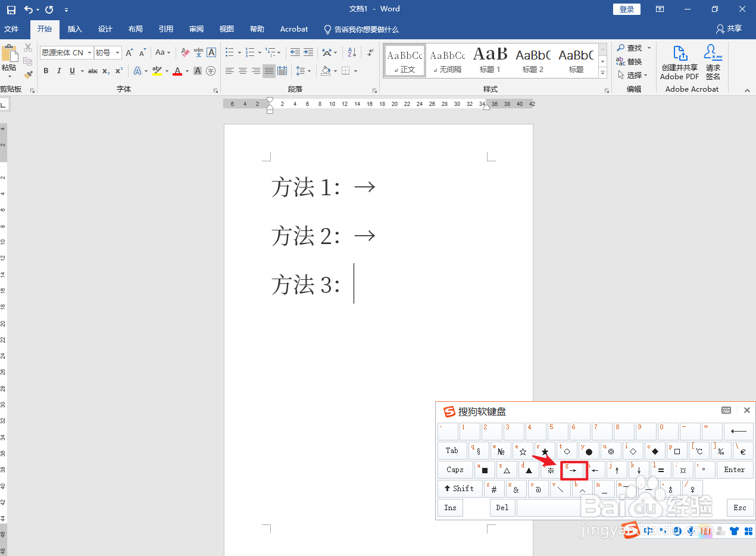Click 创建并共享 Adobe PDF button
Image resolution: width=756 pixels, height=556 pixels.
pyautogui.click(x=679, y=63)
